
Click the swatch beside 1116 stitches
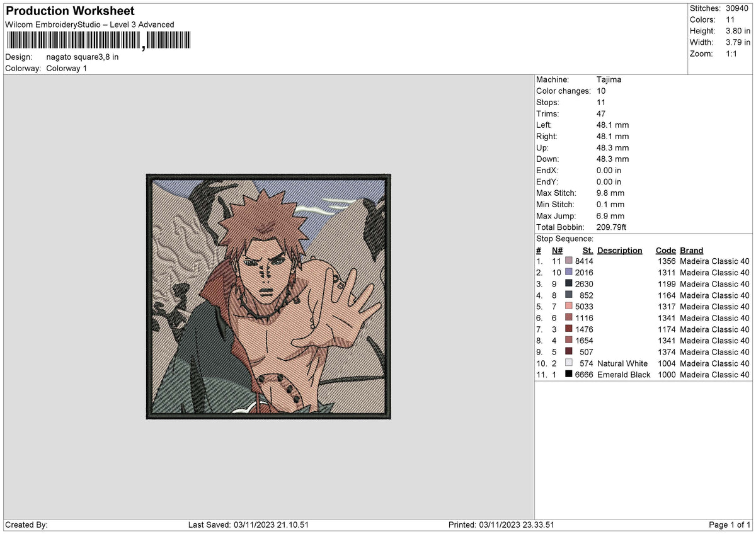point(569,318)
